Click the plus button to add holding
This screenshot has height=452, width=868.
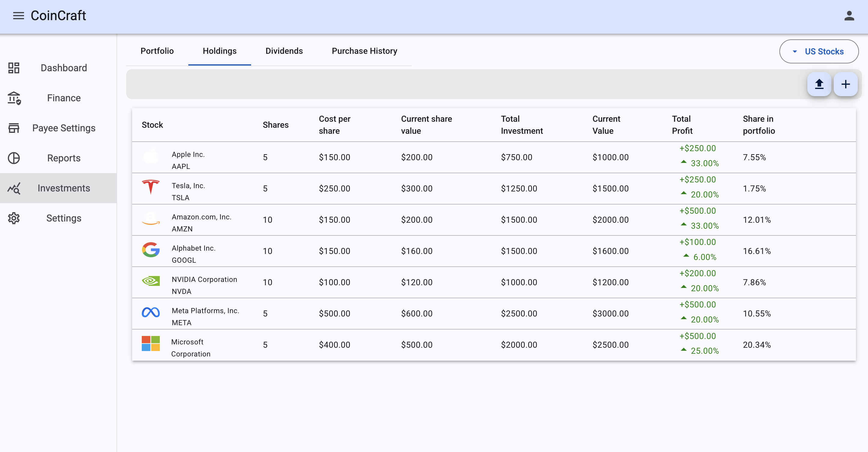845,84
